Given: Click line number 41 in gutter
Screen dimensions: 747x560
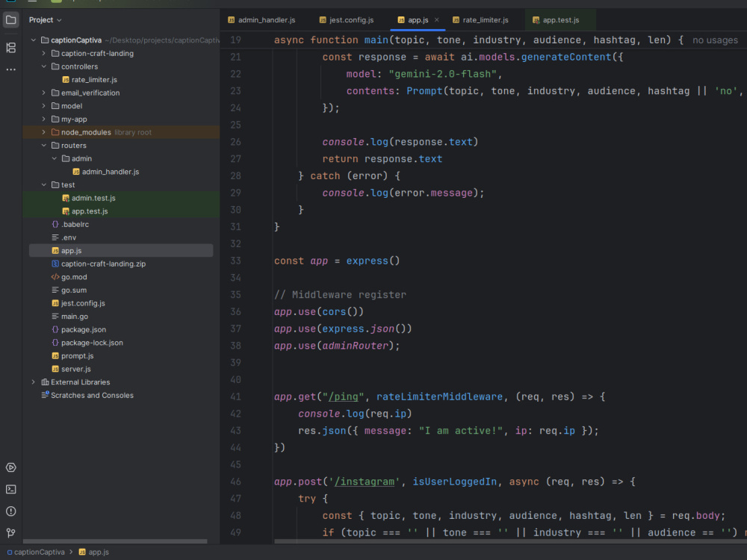Looking at the screenshot, I should click(235, 396).
